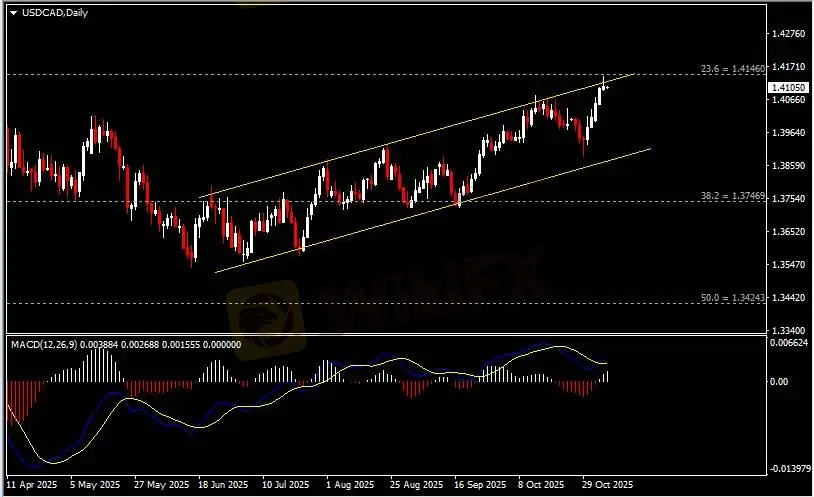Click the MACD scale value -0.013979
This screenshot has height=497, width=814.
coord(790,468)
